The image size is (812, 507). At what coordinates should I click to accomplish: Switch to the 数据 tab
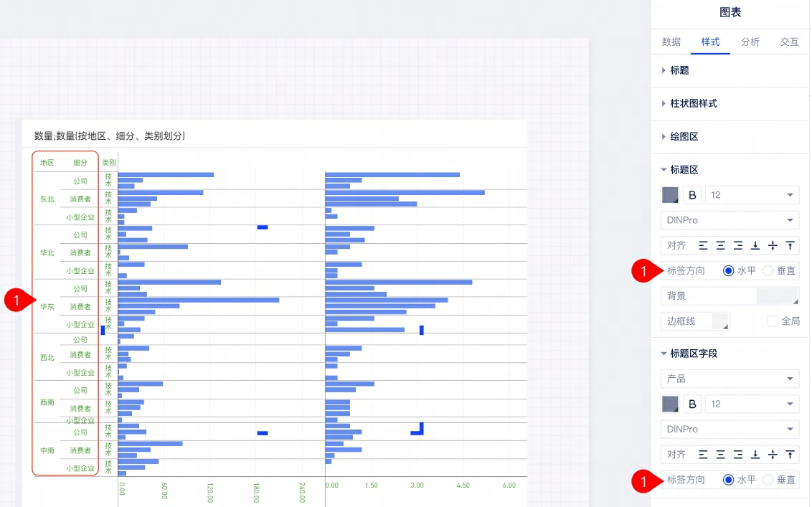pos(671,42)
